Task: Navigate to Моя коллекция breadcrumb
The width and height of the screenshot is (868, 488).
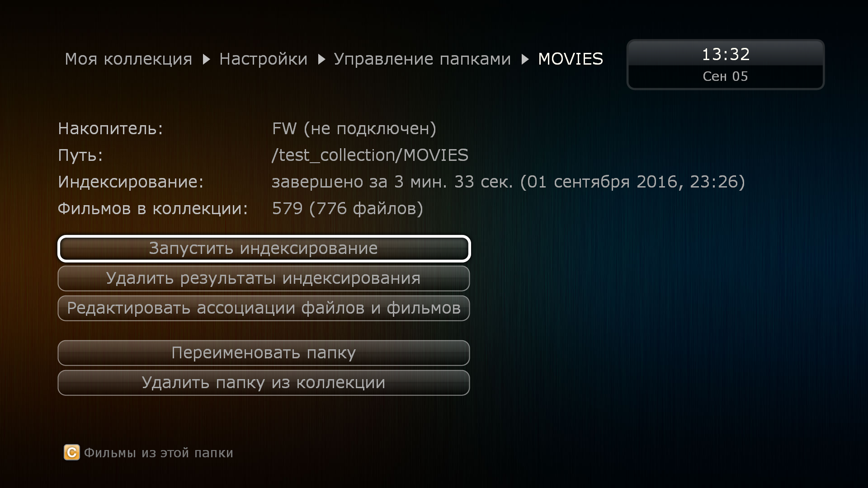Action: tap(127, 58)
